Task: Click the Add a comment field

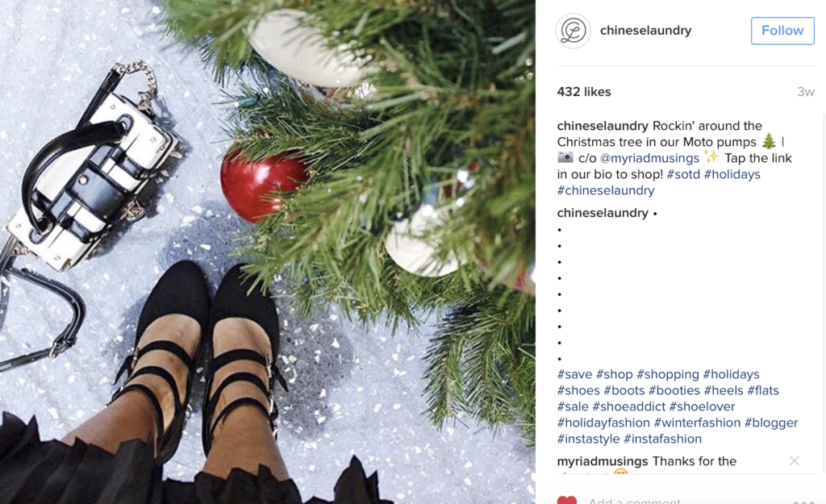Action: 645,501
